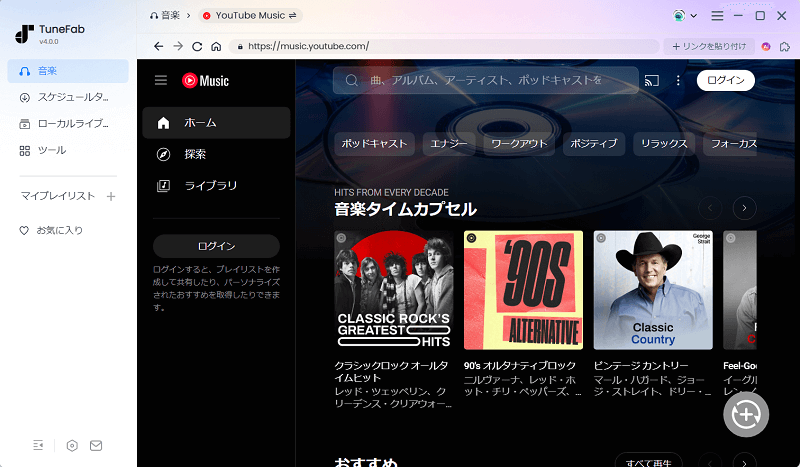Reload the page with refresh icon
Screen dimensions: 800x467
pos(197,46)
